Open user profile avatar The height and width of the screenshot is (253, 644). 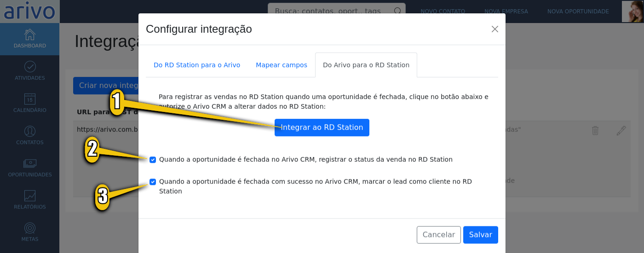[632, 12]
